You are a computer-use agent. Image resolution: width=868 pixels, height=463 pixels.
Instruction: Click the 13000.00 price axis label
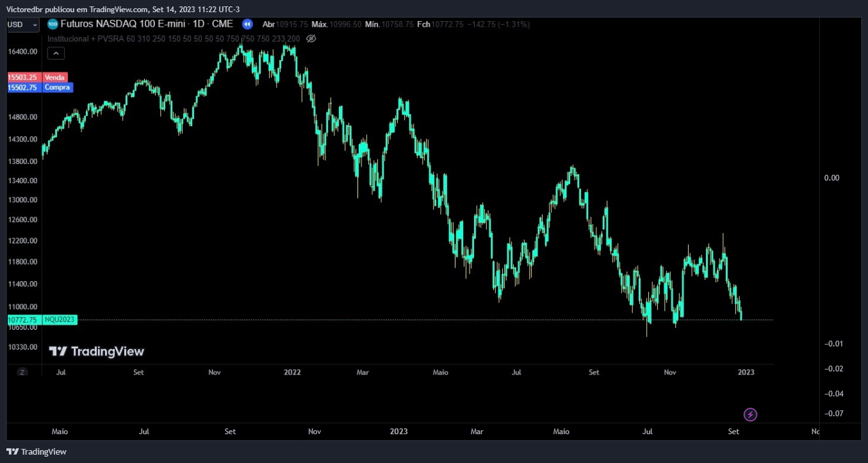tap(23, 200)
